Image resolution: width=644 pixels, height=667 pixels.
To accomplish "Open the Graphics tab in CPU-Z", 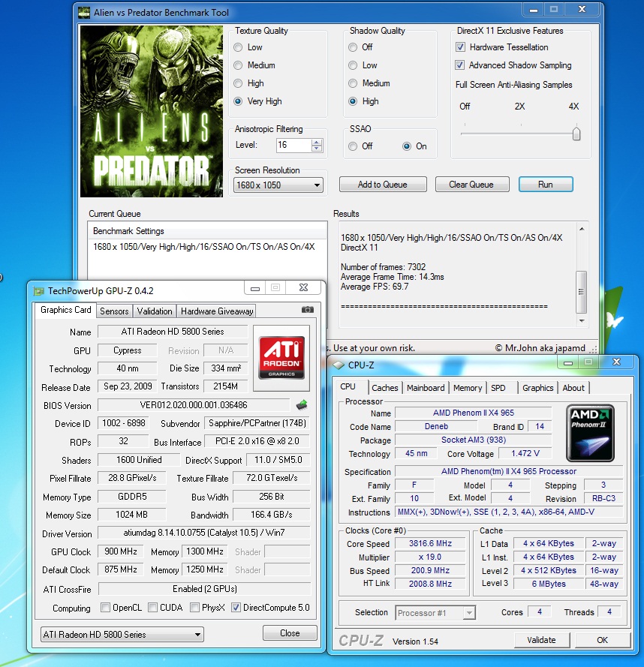I will click(x=537, y=388).
